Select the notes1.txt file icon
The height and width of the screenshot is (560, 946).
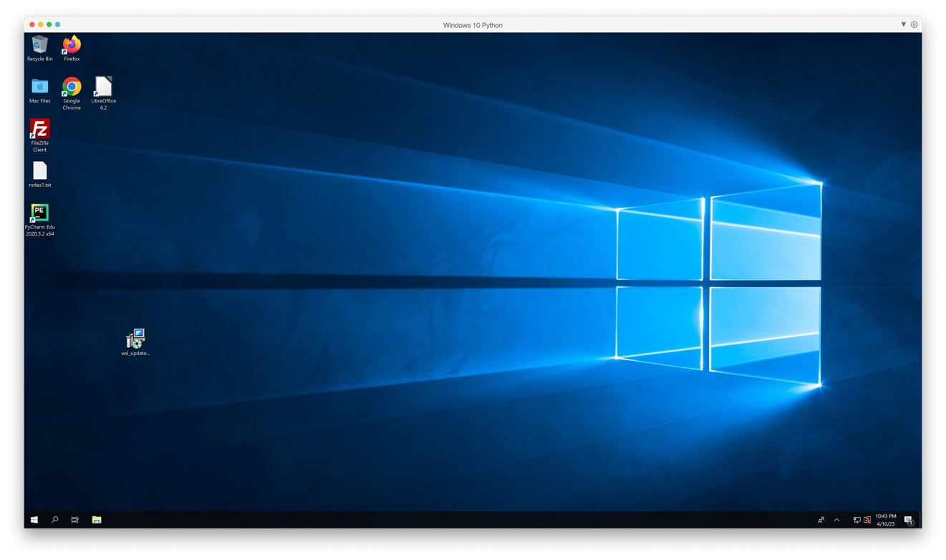(40, 174)
